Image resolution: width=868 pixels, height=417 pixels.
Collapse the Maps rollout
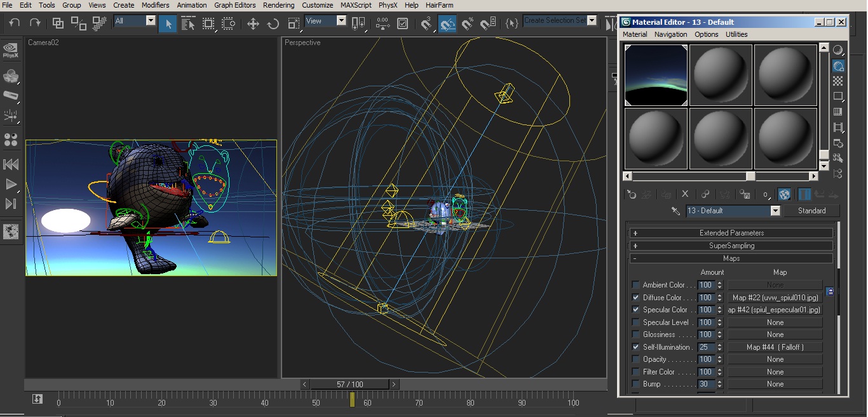coord(731,258)
